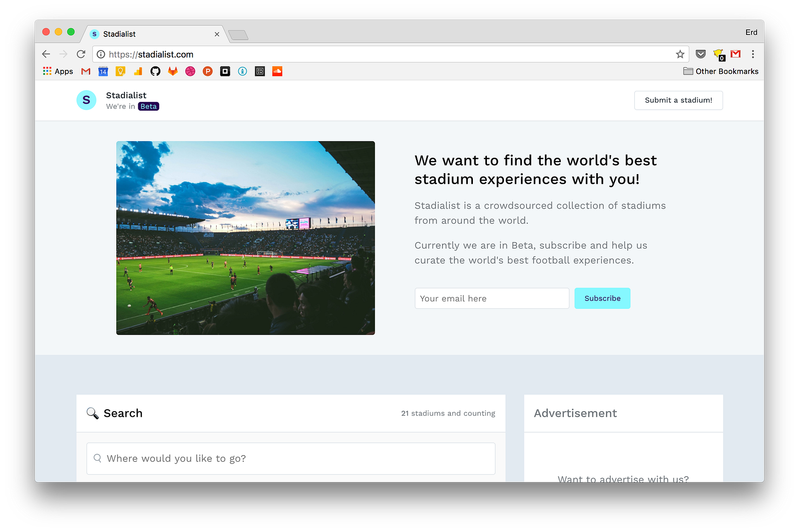Reload the Stadialist page
This screenshot has width=799, height=532.
[x=81, y=54]
